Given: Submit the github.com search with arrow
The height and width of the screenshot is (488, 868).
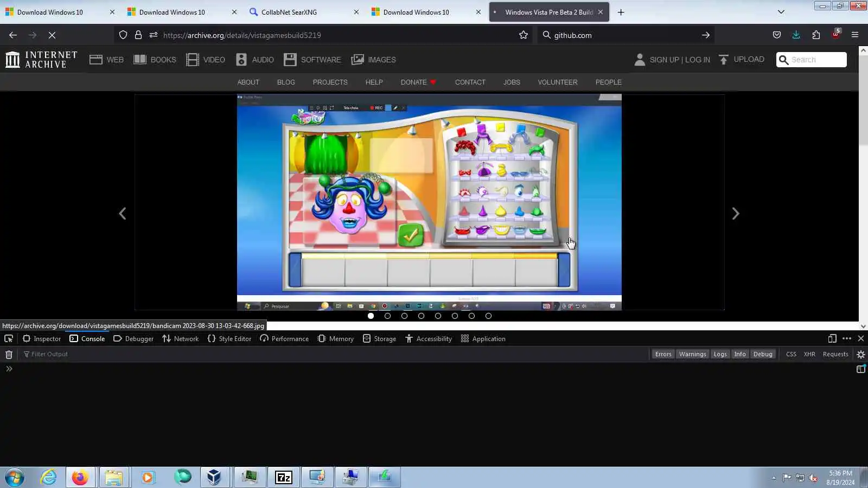Looking at the screenshot, I should click(x=706, y=35).
